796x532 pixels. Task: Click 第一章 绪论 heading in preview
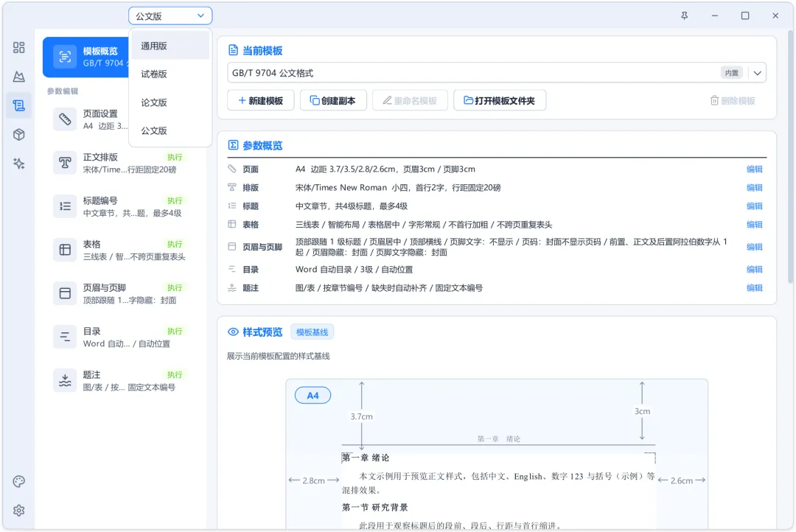point(366,458)
